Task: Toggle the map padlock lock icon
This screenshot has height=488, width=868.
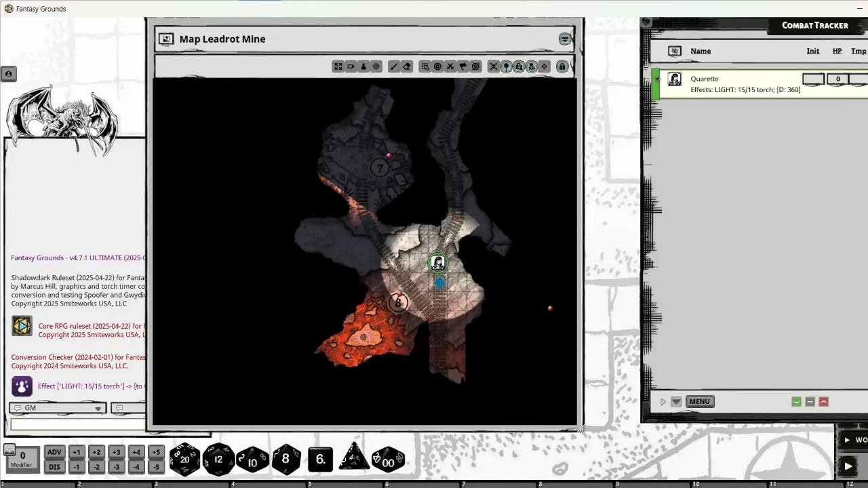Action: [562, 66]
